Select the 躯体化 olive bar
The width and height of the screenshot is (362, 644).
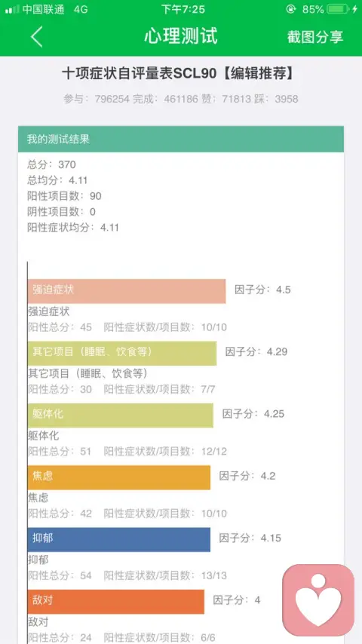[x=121, y=416]
